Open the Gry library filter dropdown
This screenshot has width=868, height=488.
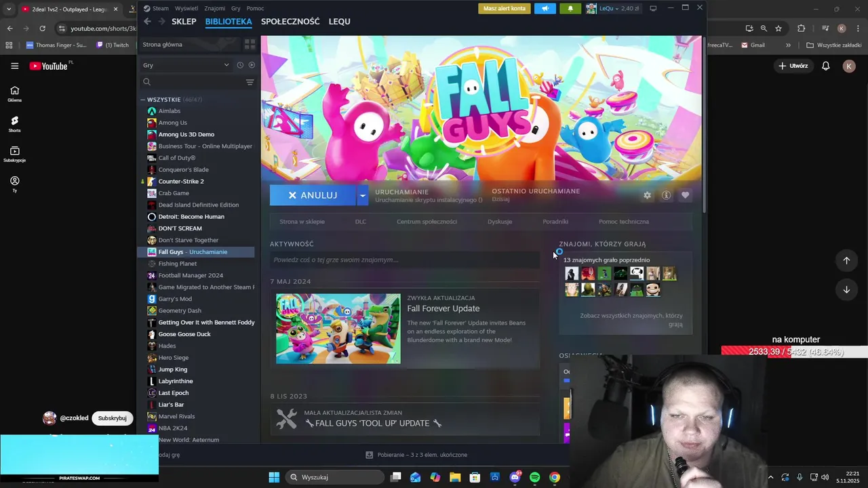point(186,65)
